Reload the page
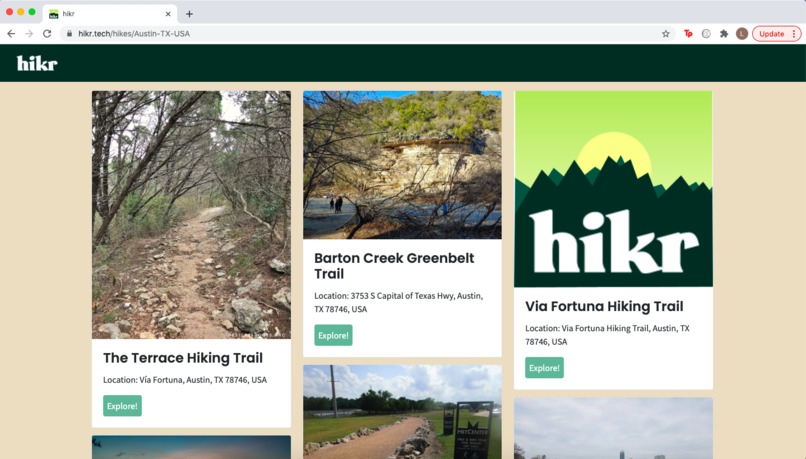This screenshot has height=459, width=806. click(x=47, y=33)
